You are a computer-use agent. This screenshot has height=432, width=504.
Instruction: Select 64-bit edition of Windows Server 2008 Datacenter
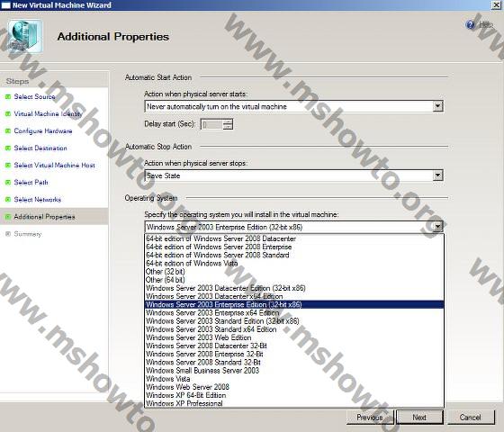[294, 238]
